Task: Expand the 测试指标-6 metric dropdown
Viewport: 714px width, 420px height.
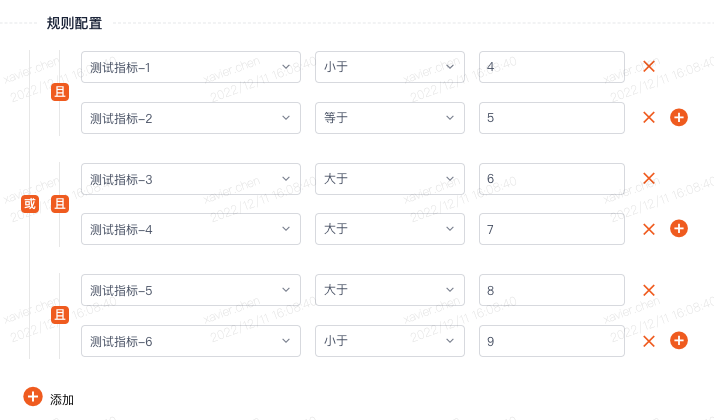Action: 191,341
